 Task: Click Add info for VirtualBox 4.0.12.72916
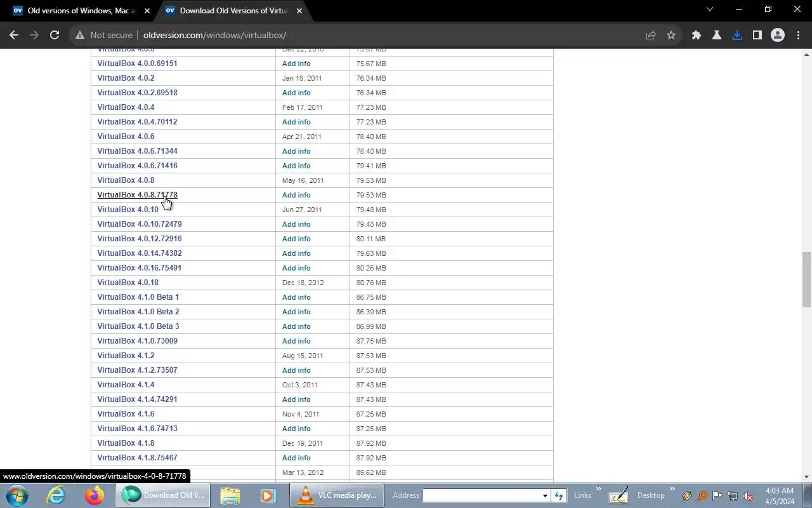coord(296,239)
